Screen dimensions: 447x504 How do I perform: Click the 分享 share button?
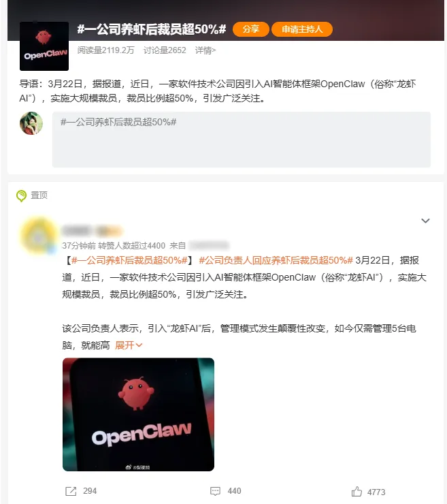(x=251, y=29)
